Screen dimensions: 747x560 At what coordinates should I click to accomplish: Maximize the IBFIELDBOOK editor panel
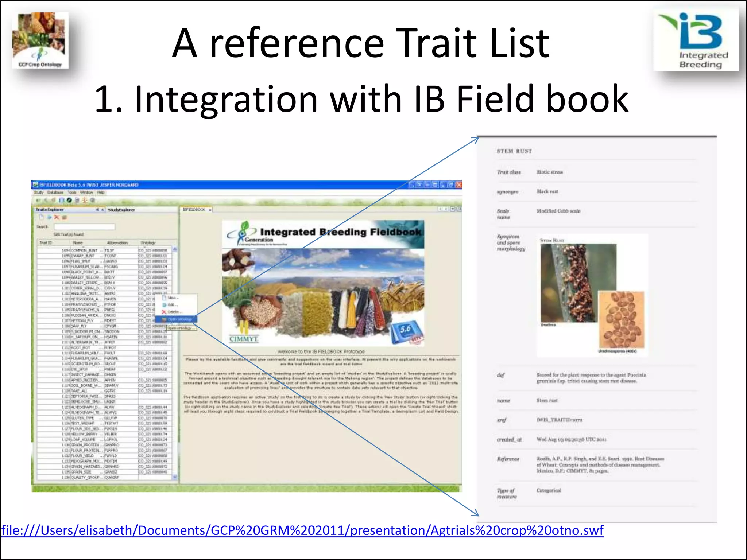pos(459,209)
